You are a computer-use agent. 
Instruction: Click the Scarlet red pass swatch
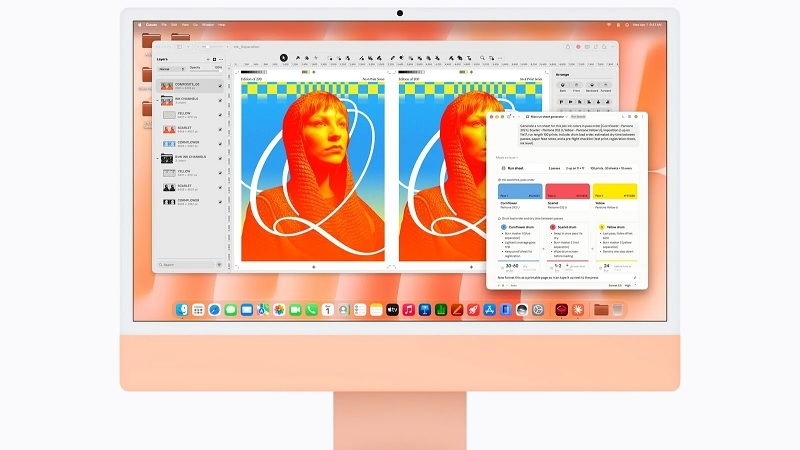coord(567,191)
